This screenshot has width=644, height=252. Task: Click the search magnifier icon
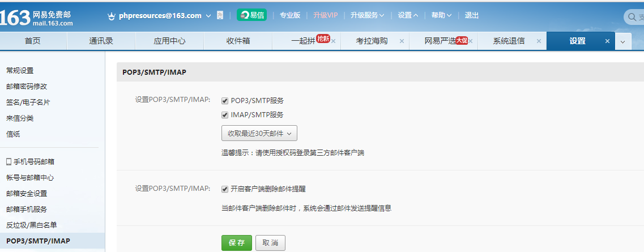tap(632, 18)
